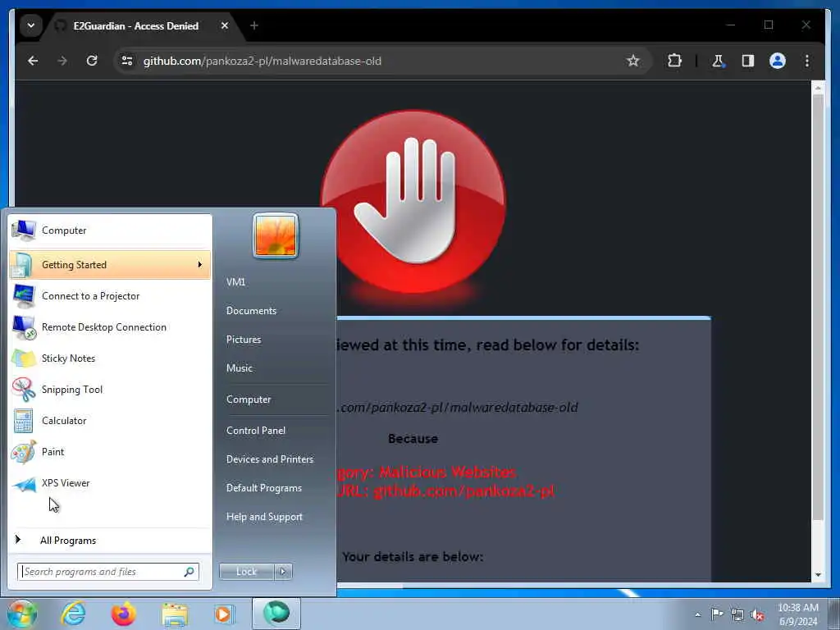This screenshot has height=630, width=840.
Task: Click the 'Your details are below:' text
Action: (413, 557)
